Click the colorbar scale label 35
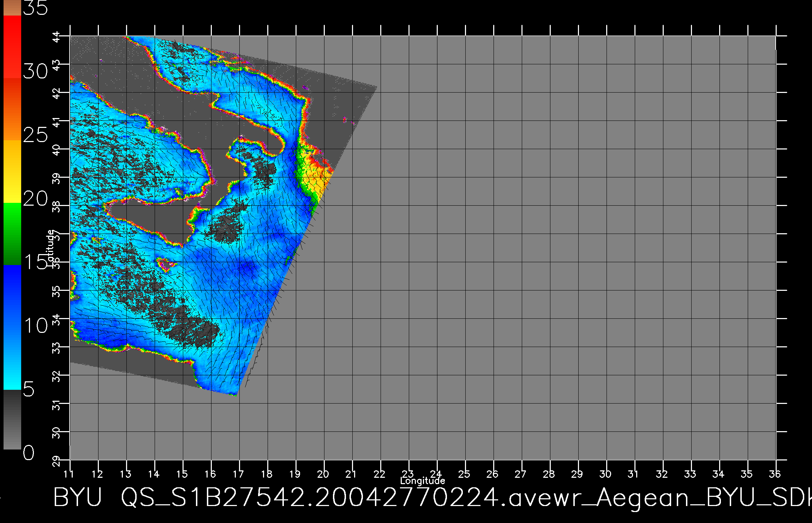The width and height of the screenshot is (812, 523). [35, 8]
